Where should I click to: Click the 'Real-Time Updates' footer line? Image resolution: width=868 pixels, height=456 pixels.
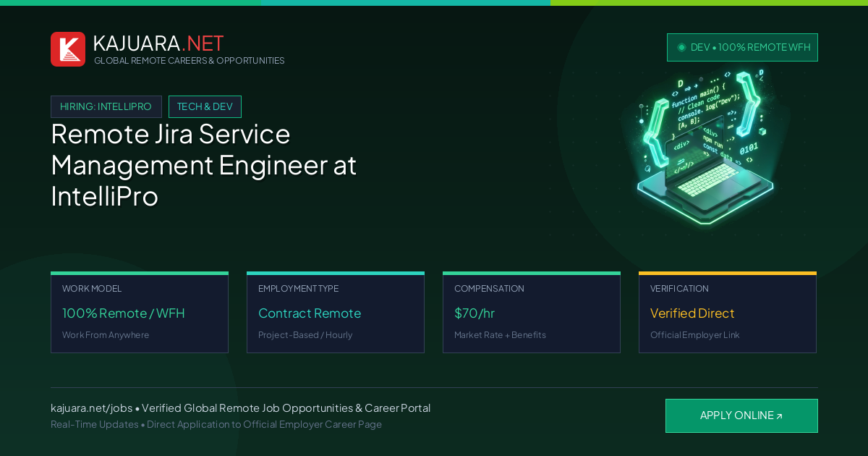pyautogui.click(x=216, y=424)
